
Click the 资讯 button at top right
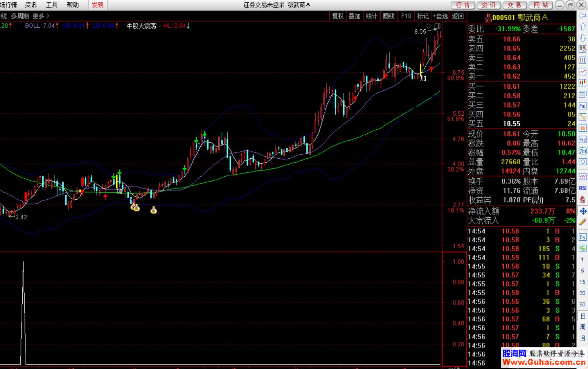(x=489, y=5)
